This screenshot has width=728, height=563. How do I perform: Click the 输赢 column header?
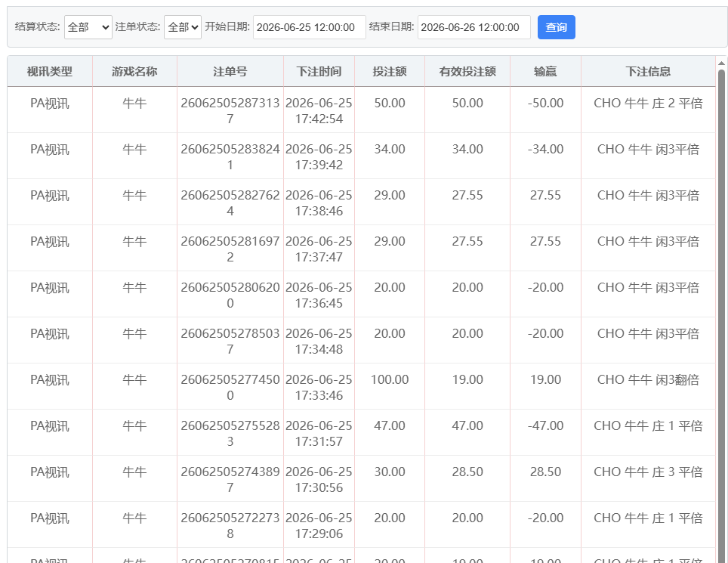(x=545, y=72)
